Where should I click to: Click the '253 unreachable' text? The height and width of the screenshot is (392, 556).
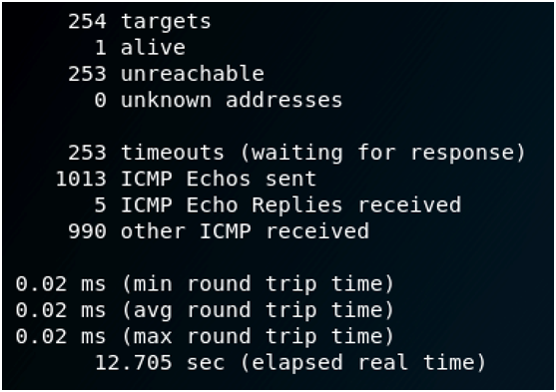(166, 74)
